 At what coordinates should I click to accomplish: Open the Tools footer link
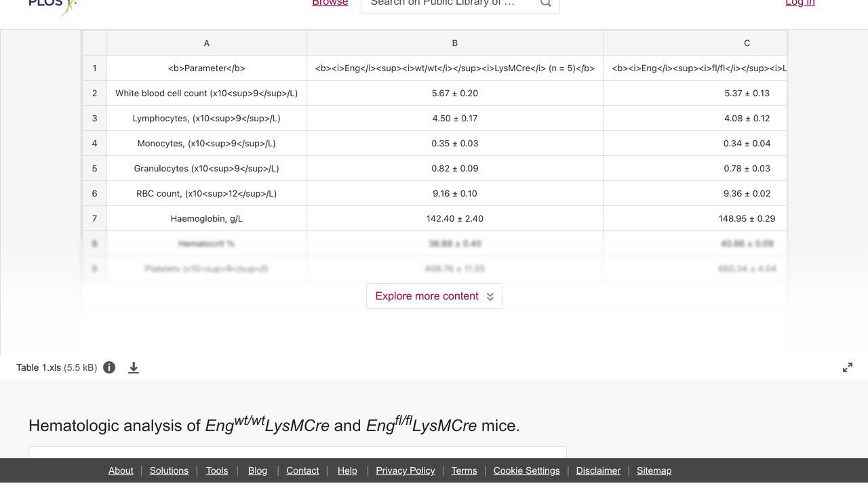coord(217,470)
